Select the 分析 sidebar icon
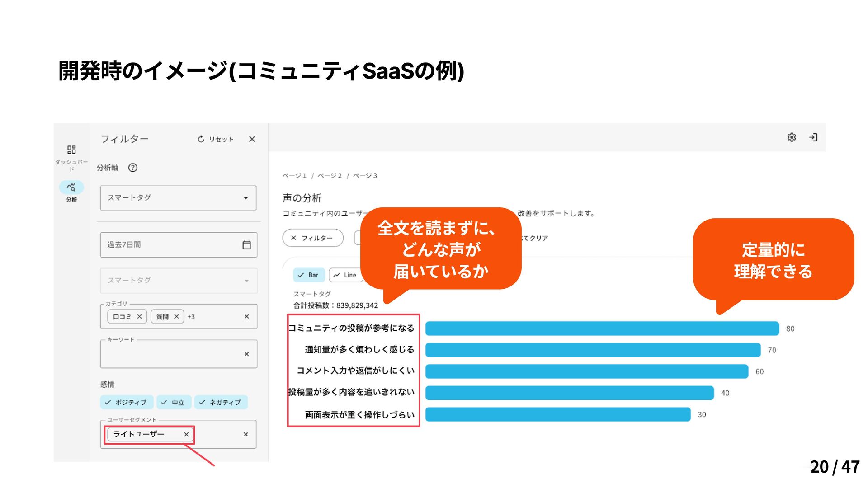This screenshot has height=488, width=868. click(71, 187)
